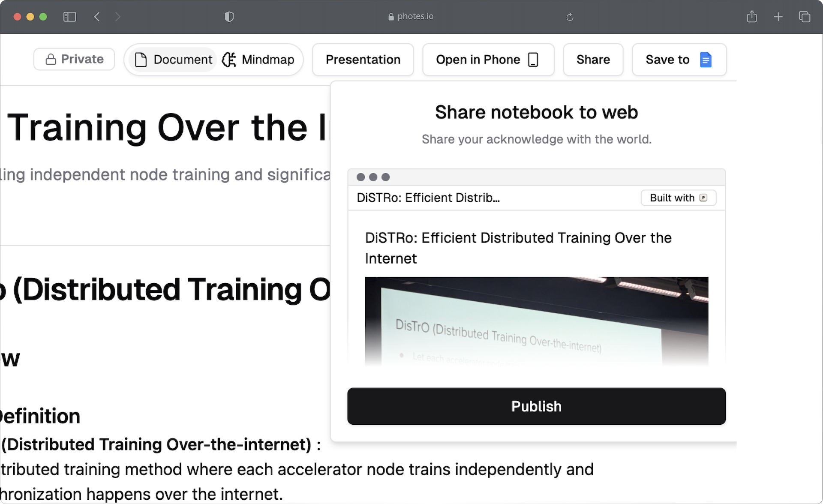Expand new tab options
The image size is (823, 504).
coord(777,16)
